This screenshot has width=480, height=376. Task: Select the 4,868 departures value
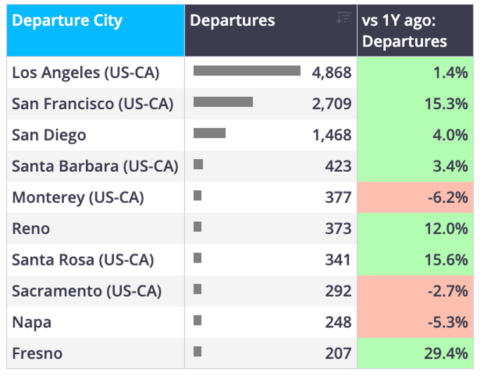332,73
